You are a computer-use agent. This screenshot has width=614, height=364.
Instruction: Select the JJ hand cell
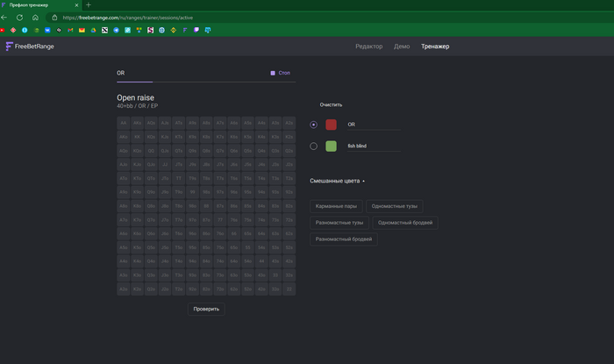[165, 164]
